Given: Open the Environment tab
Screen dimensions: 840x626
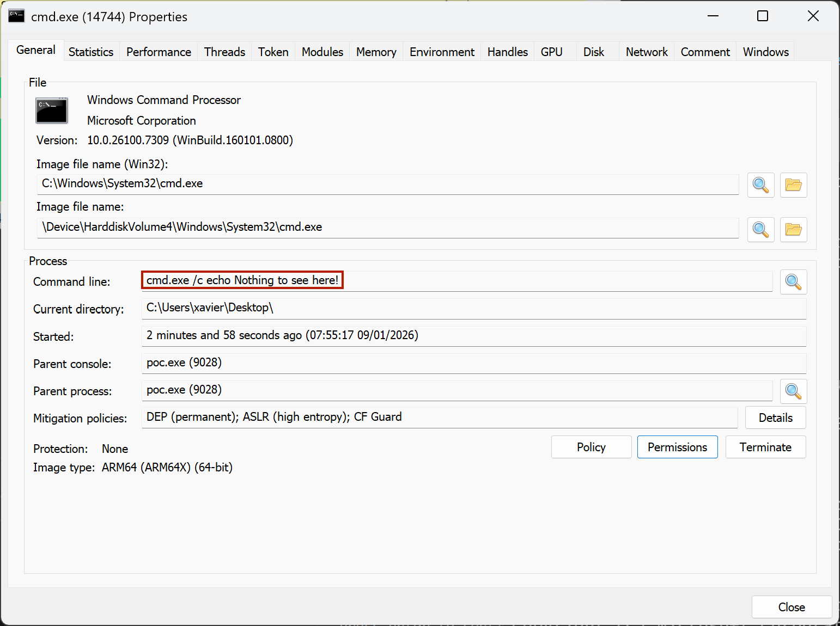Looking at the screenshot, I should tap(441, 52).
